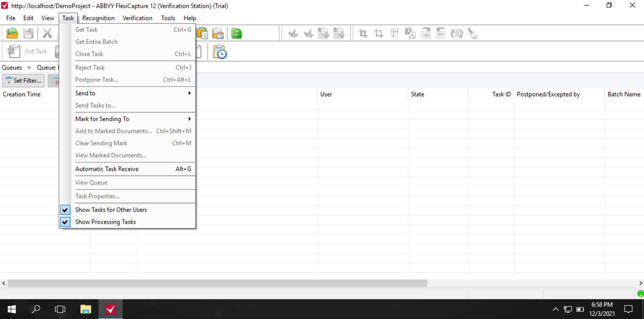Close the open Task menu
644x319 pixels.
click(x=68, y=18)
